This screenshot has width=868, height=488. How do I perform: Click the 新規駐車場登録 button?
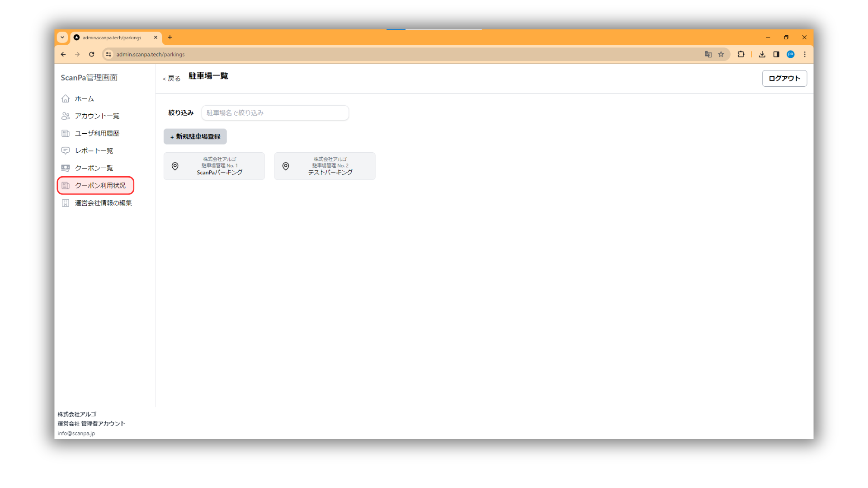[x=195, y=136]
